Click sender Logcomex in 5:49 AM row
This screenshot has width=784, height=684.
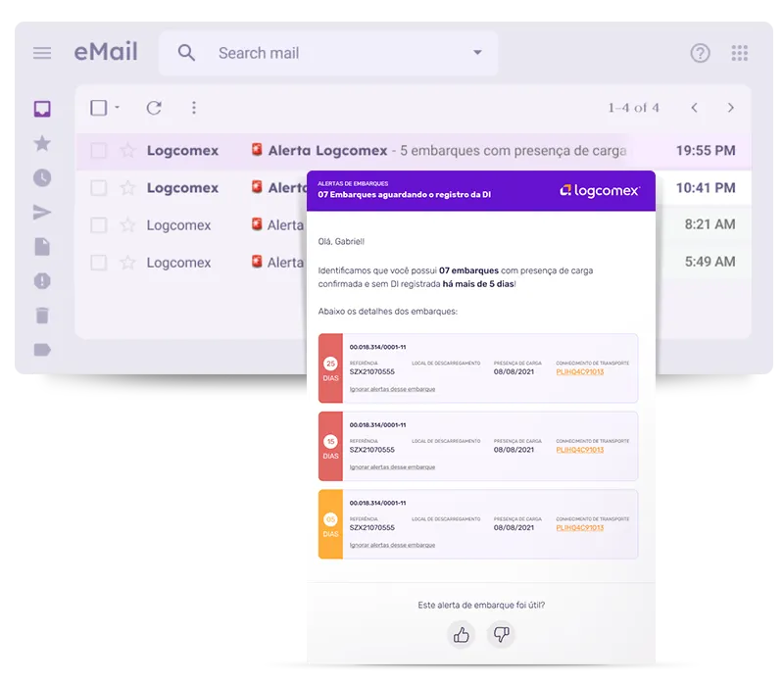(x=178, y=263)
